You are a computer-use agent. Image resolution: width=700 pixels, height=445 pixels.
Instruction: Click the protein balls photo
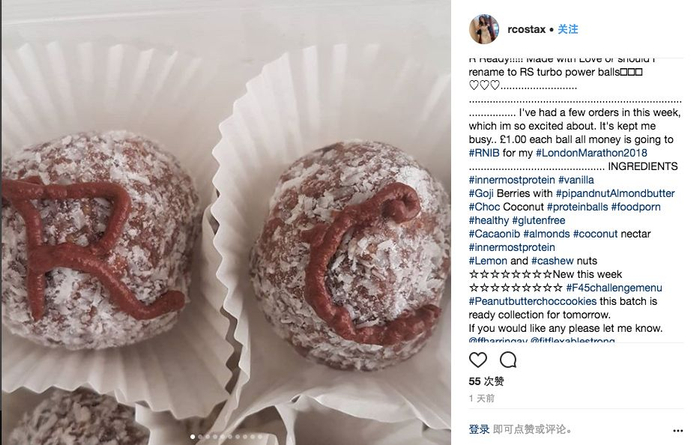pyautogui.click(x=226, y=222)
